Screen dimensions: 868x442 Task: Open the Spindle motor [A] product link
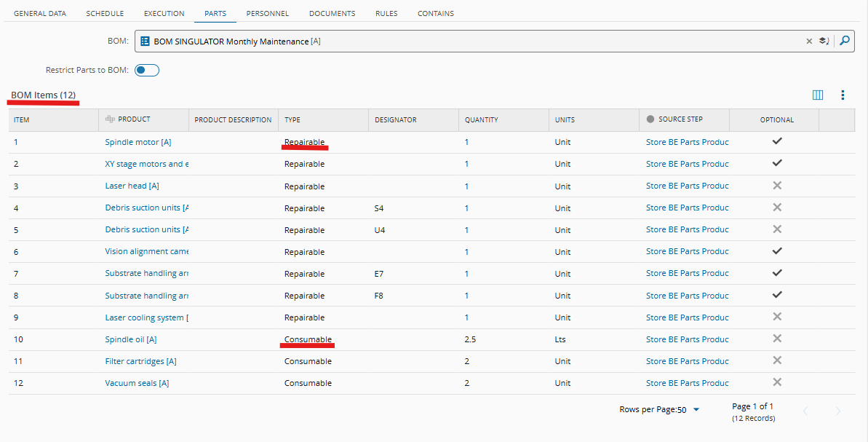[138, 142]
